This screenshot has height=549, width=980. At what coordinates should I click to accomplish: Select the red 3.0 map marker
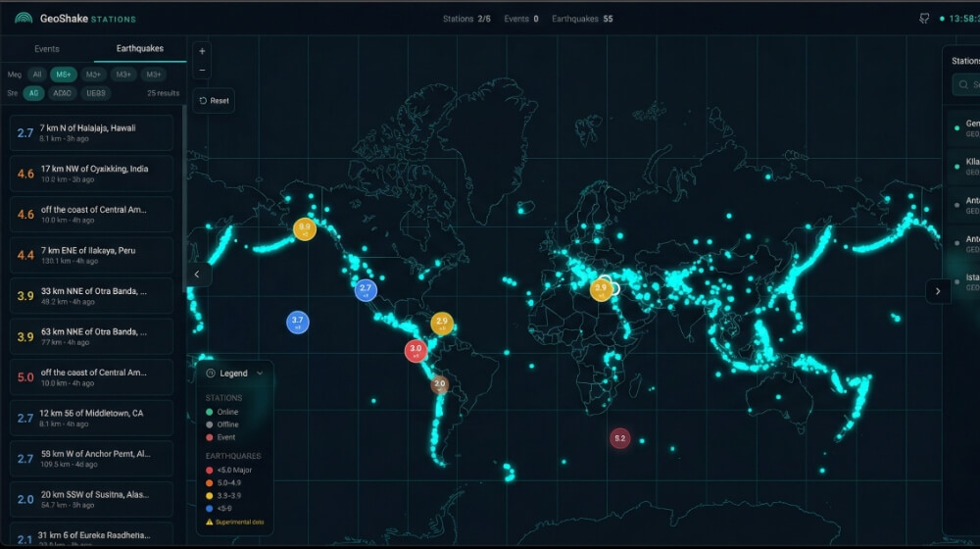pos(416,351)
